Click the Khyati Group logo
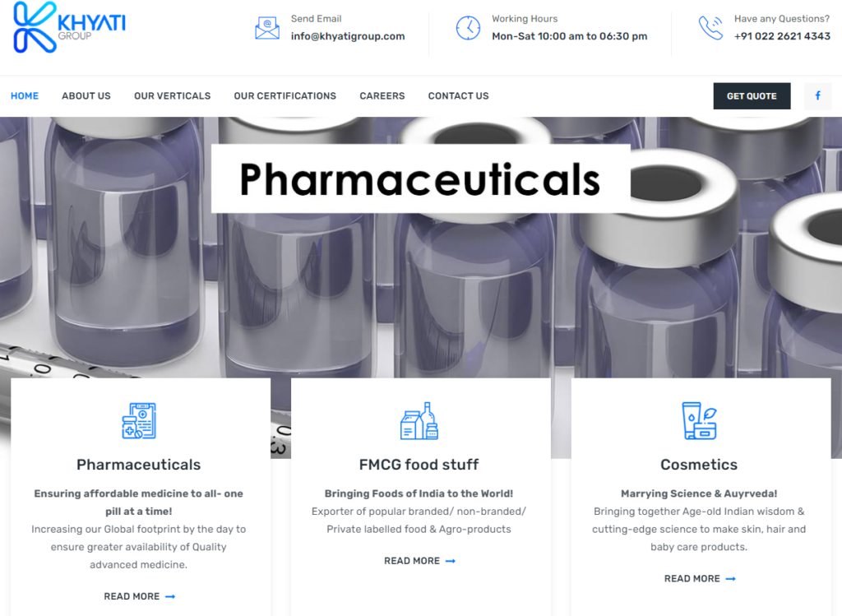Screen dimensions: 842x616 [x=69, y=27]
